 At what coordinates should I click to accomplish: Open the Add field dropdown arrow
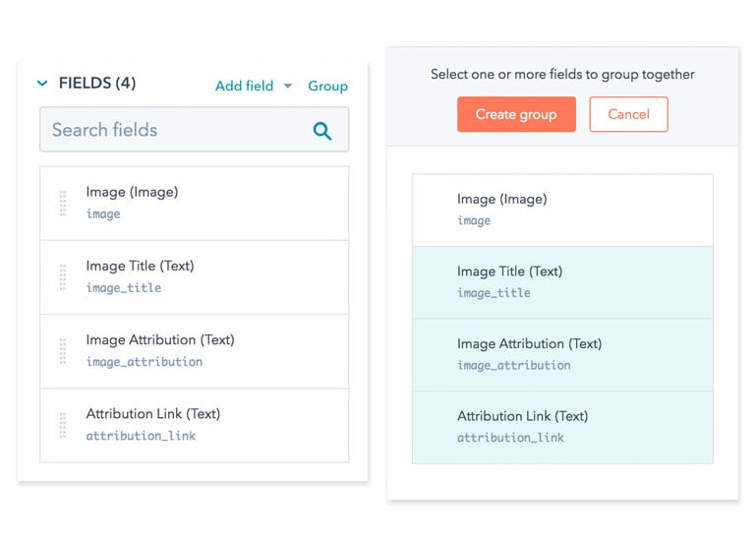click(288, 86)
